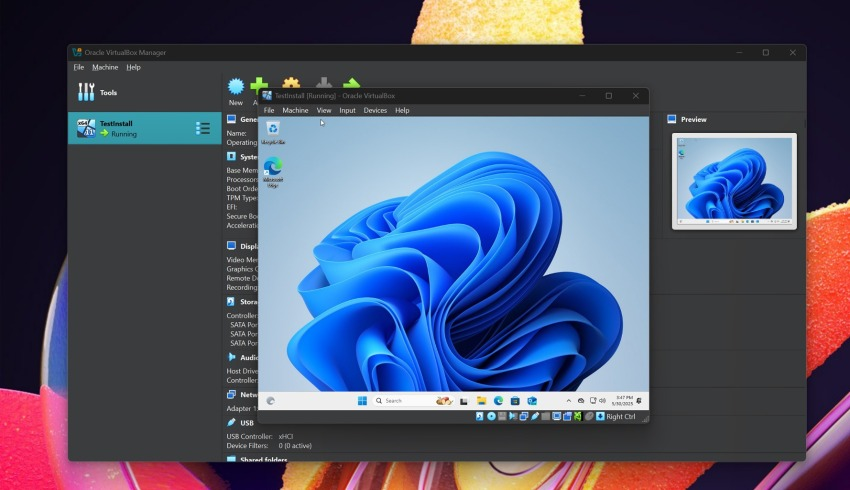Click the Network section icon
850x490 pixels.
click(x=231, y=395)
